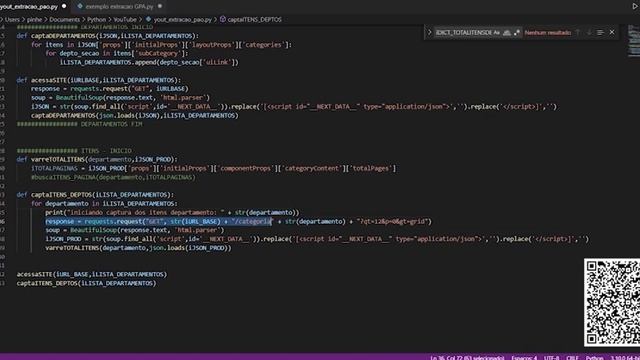Click the 'acessaSITE(iURL_BASE,iLISTA_DEPARTAMENTOS)' call line
640x360 pixels.
(x=92, y=274)
